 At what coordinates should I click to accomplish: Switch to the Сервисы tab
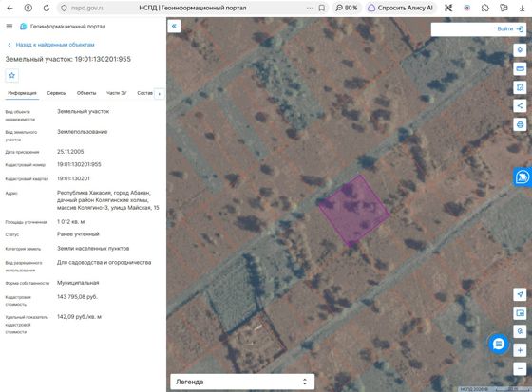pos(57,93)
